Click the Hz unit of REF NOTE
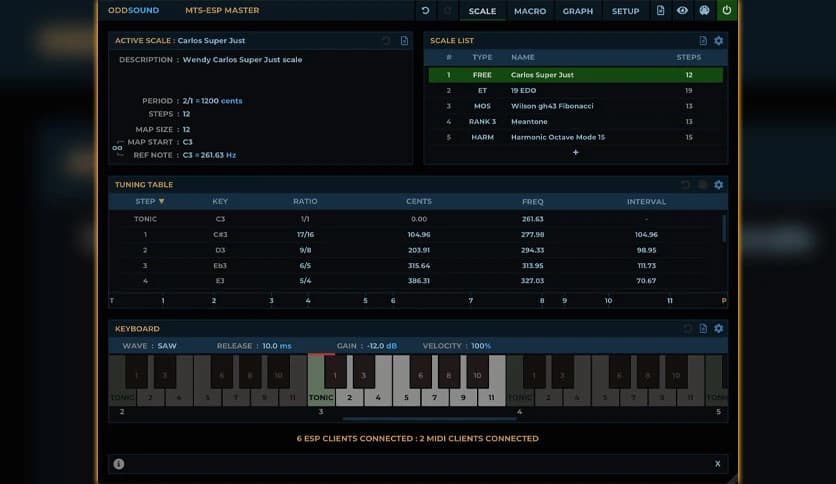This screenshot has width=836, height=484. [x=231, y=155]
